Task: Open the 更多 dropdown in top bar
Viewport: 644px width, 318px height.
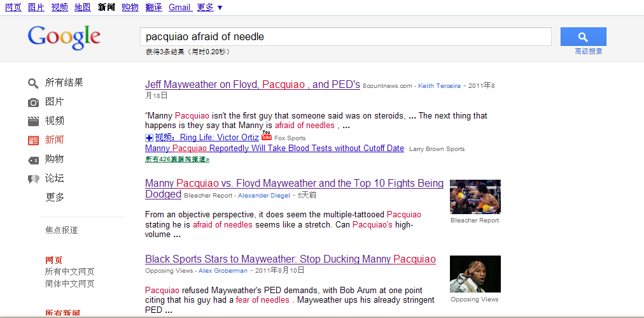Action: [209, 7]
